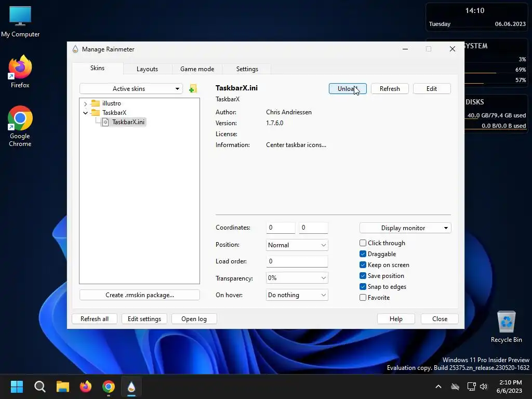Click the Refresh all button
Screen dimensions: 532x399
(95, 318)
